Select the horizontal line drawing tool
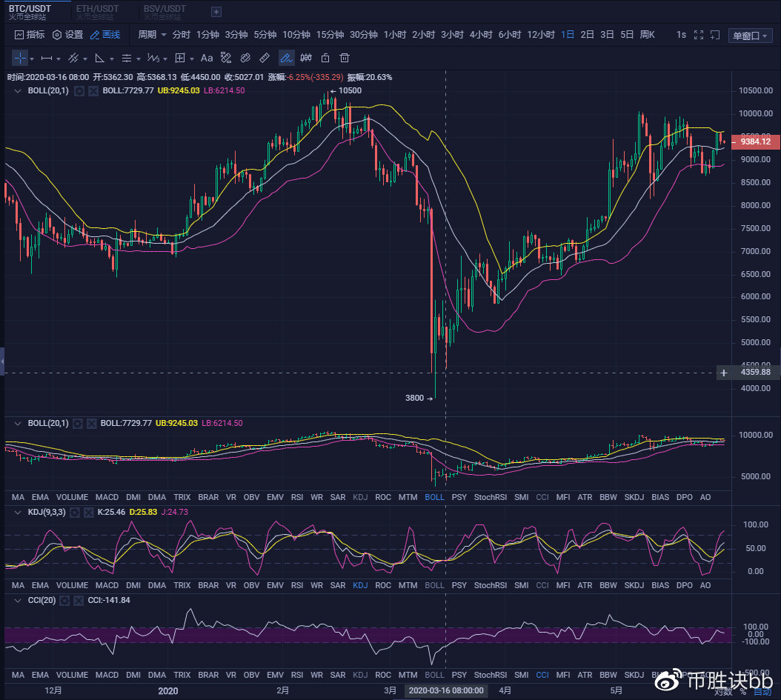781x700 pixels. pos(47,59)
